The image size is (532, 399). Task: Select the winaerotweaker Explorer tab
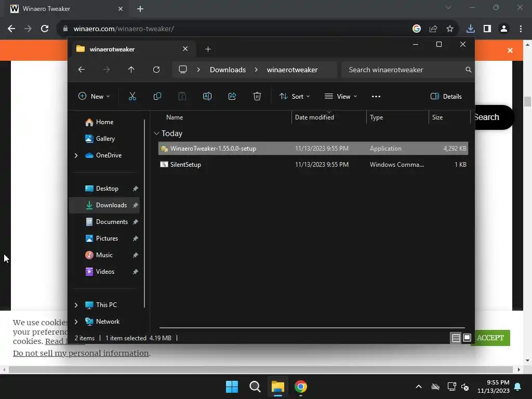click(132, 49)
